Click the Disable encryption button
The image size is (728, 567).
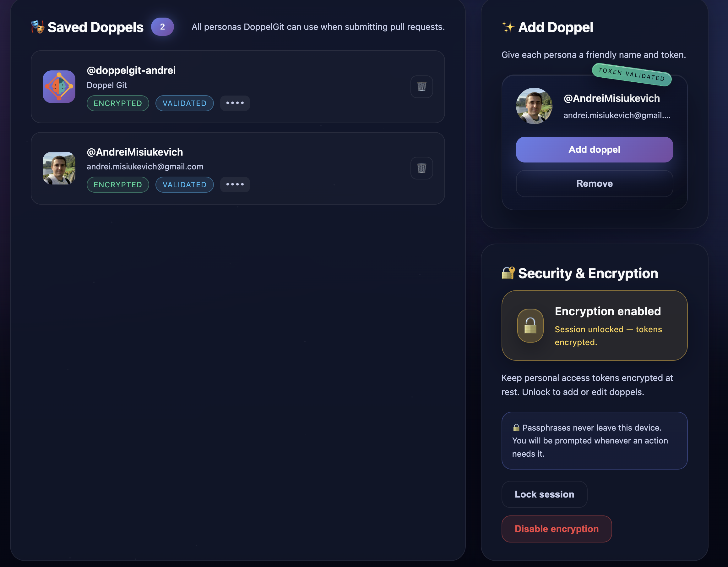557,529
